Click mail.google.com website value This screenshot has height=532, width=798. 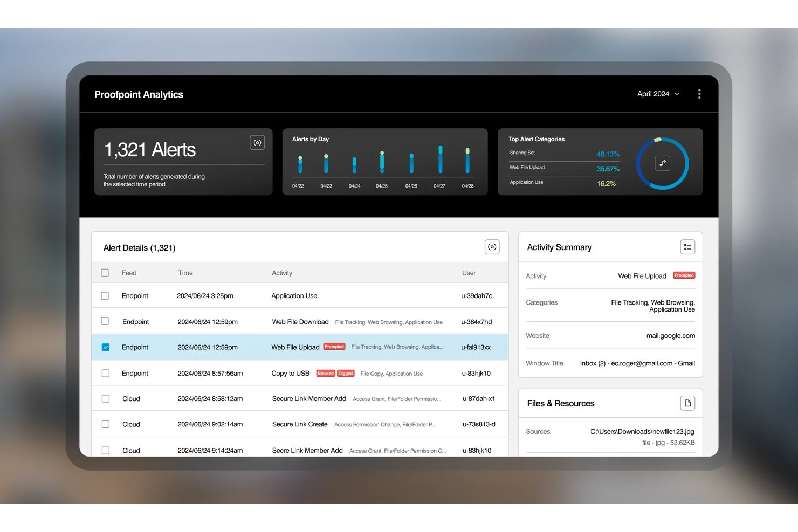[671, 335]
